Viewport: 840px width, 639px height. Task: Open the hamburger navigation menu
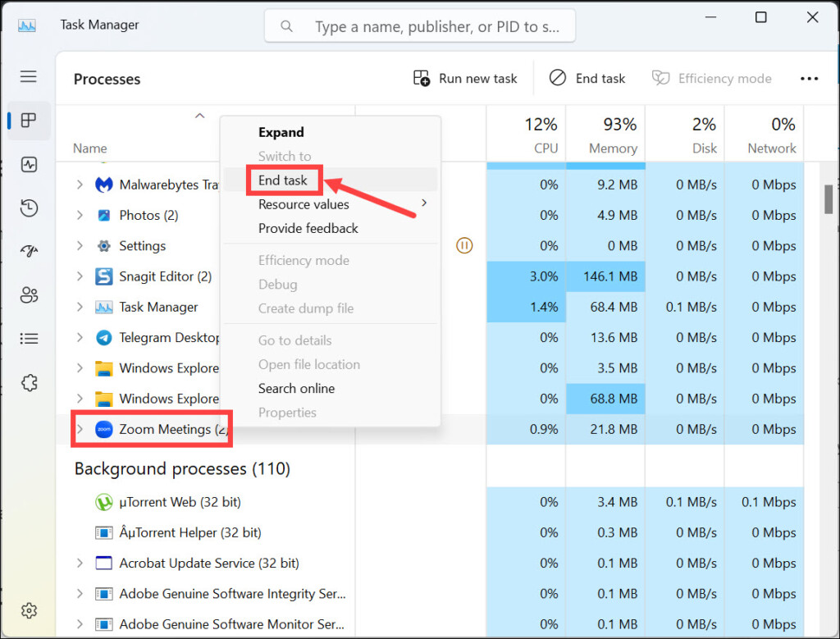(x=29, y=77)
